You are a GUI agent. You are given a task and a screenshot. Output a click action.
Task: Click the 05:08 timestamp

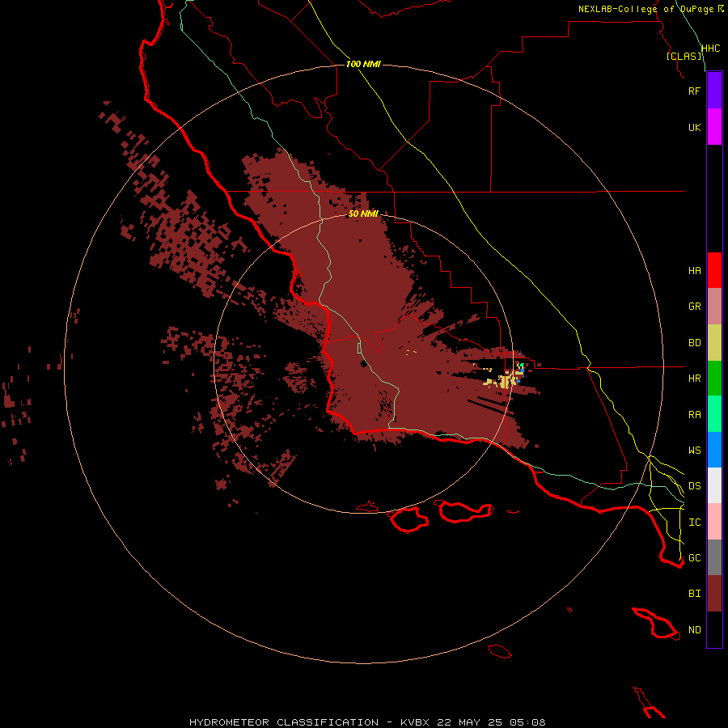(x=527, y=722)
